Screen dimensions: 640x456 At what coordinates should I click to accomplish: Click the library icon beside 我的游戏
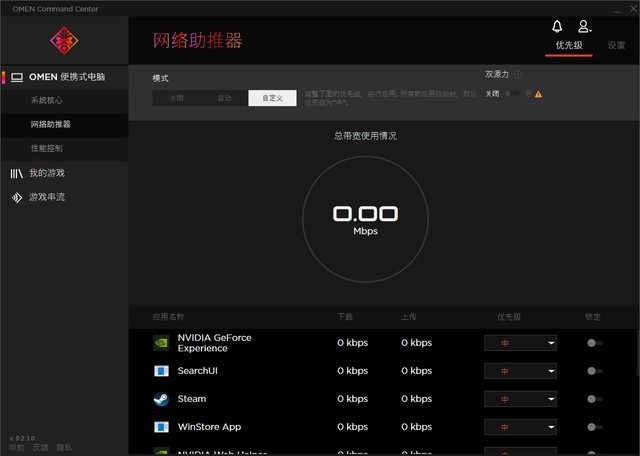16,174
